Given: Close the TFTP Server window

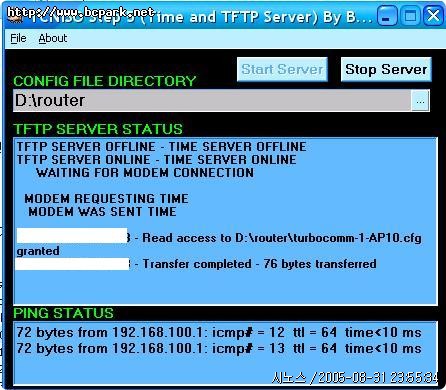Looking at the screenshot, I should tap(433, 16).
